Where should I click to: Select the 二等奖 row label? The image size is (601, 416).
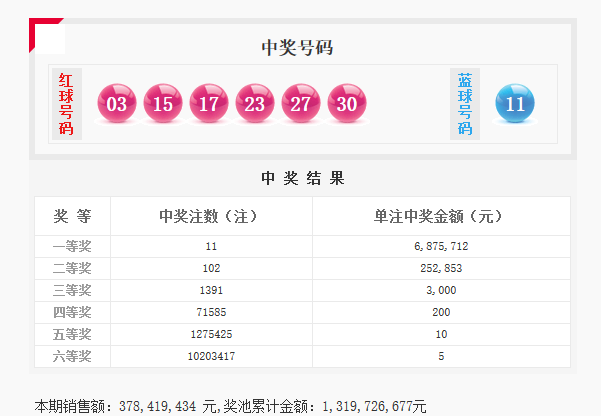[72, 268]
